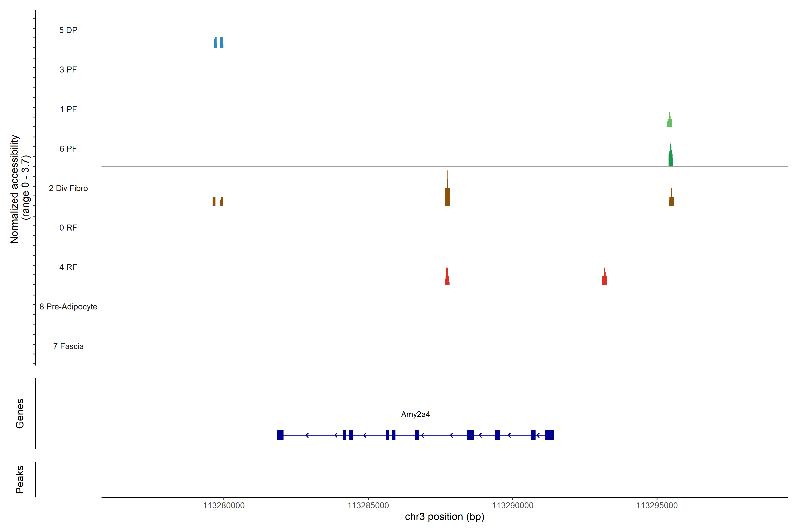Image resolution: width=798 pixels, height=532 pixels.
Task: Click the Genes panel label
Action: click(20, 414)
